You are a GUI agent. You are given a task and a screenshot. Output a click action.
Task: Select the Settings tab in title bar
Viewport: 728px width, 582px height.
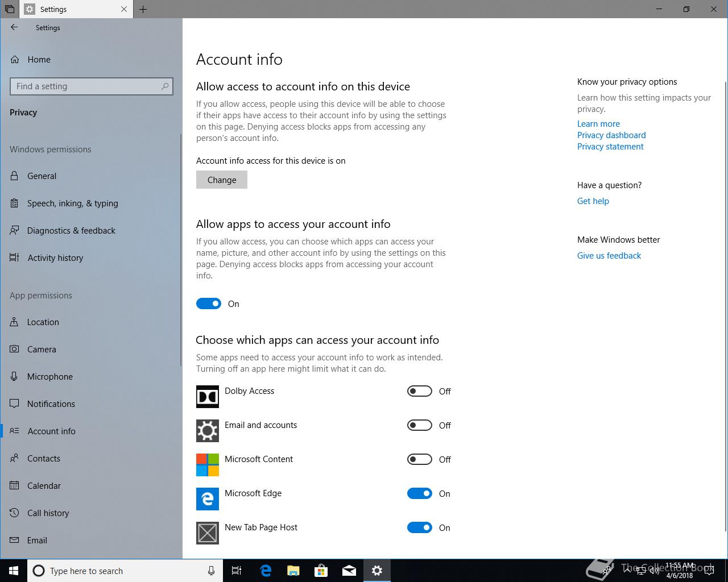[76, 9]
